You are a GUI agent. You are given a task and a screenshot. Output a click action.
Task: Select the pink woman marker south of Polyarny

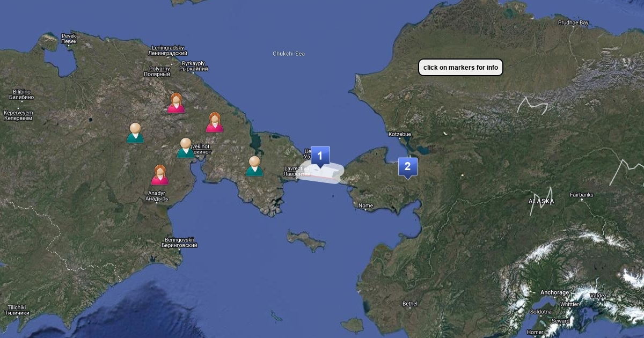176,103
